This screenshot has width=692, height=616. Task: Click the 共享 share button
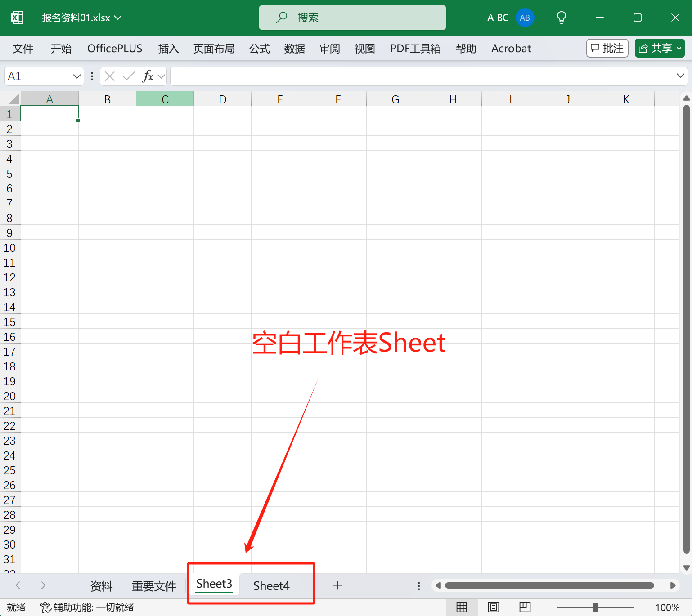(x=659, y=48)
